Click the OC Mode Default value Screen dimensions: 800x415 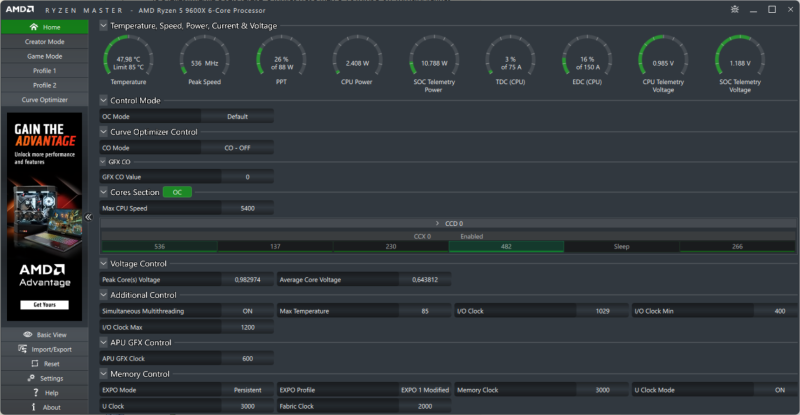coord(237,116)
